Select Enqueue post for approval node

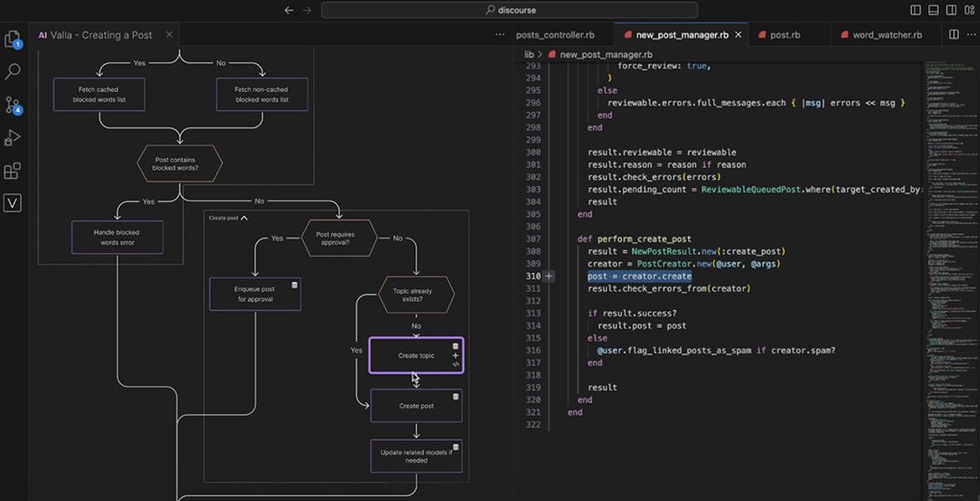point(255,294)
